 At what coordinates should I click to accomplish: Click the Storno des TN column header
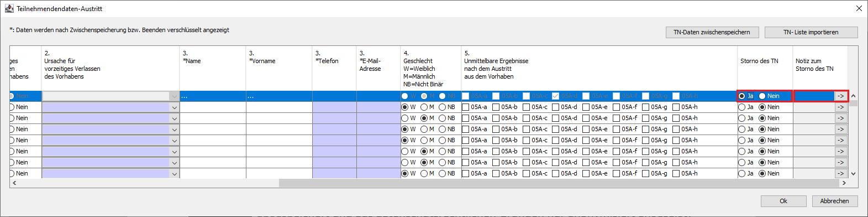765,68
